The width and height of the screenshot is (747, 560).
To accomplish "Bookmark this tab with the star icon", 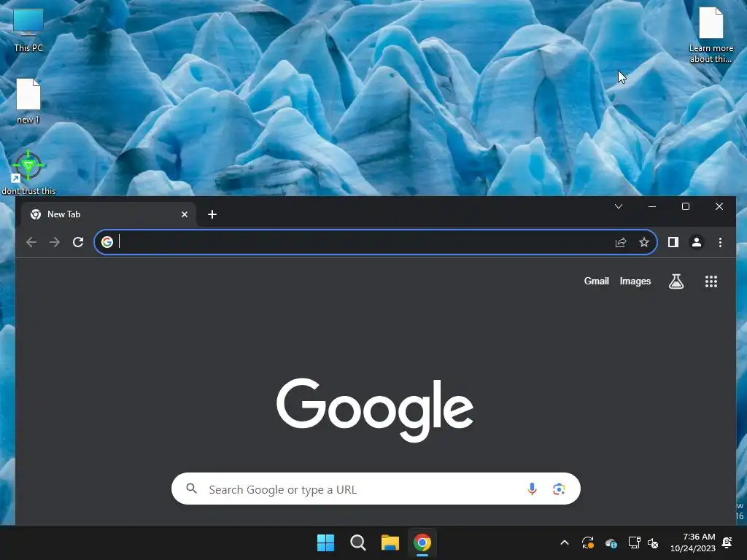I will coord(644,242).
